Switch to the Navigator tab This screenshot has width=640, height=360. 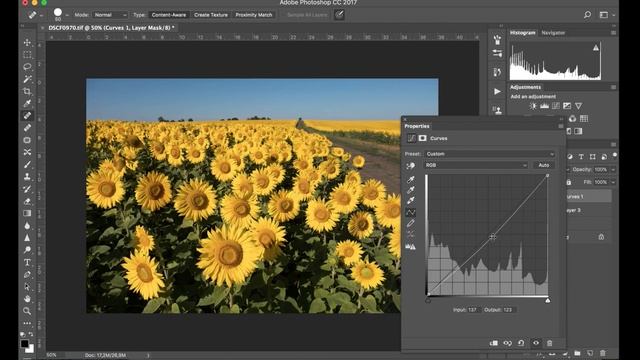coord(553,33)
